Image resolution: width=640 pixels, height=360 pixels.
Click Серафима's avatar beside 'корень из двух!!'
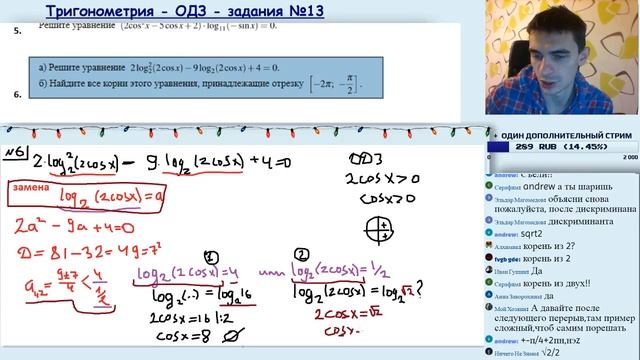point(489,282)
